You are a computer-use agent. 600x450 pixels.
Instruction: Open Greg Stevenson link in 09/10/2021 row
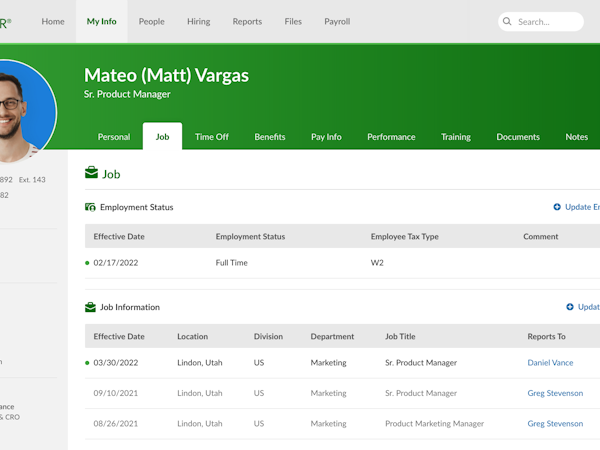[x=555, y=393]
